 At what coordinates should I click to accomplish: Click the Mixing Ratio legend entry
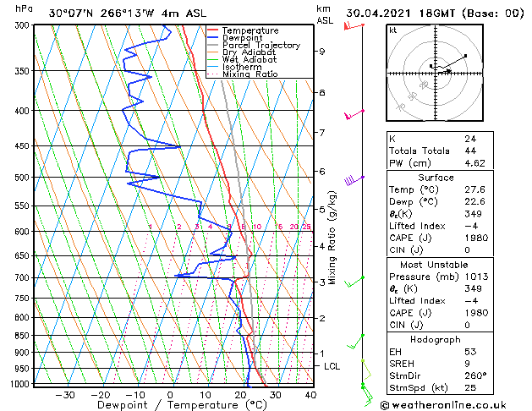(x=243, y=74)
